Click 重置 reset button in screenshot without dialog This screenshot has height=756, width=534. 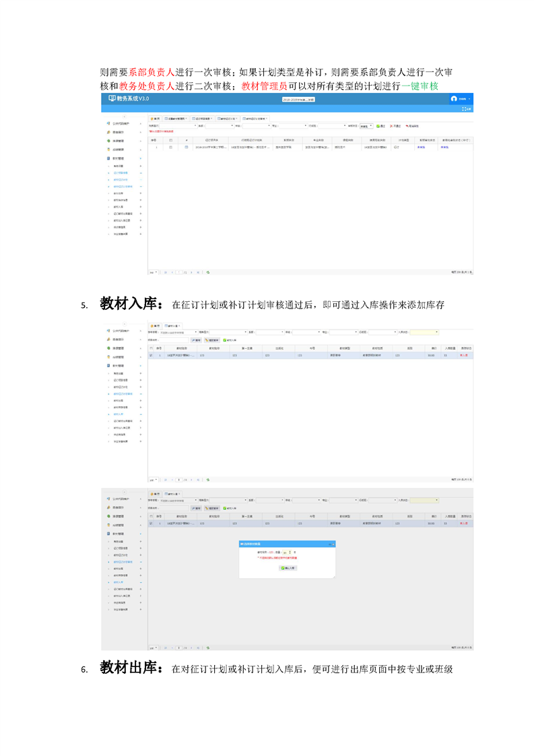coord(211,340)
